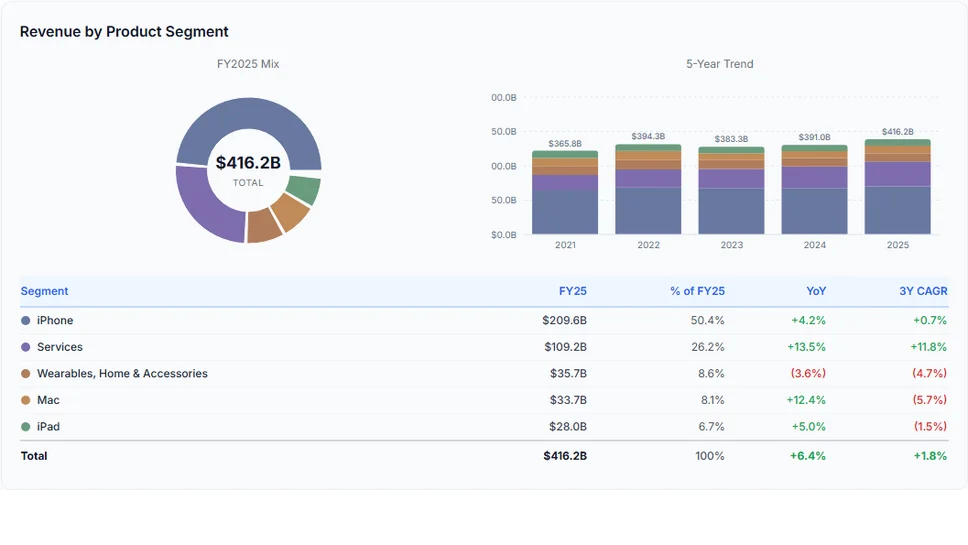Click the (3.6%) Wearables YoY value
The height and width of the screenshot is (545, 968).
click(808, 373)
